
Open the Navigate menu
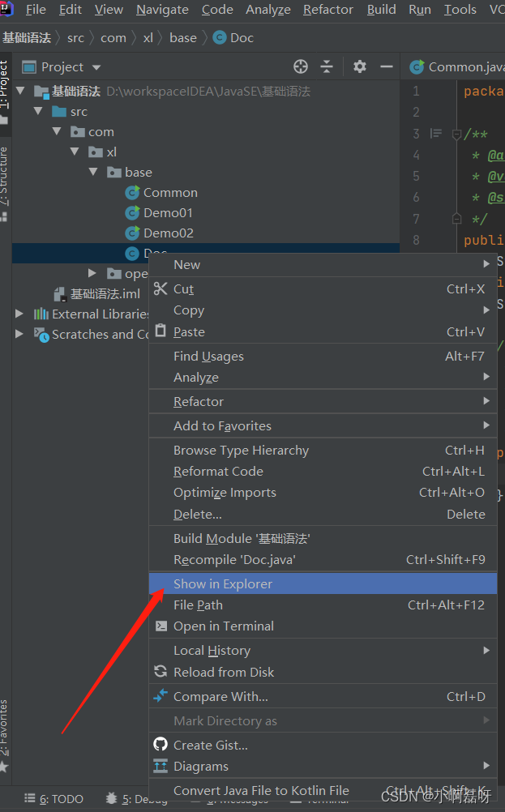point(162,10)
